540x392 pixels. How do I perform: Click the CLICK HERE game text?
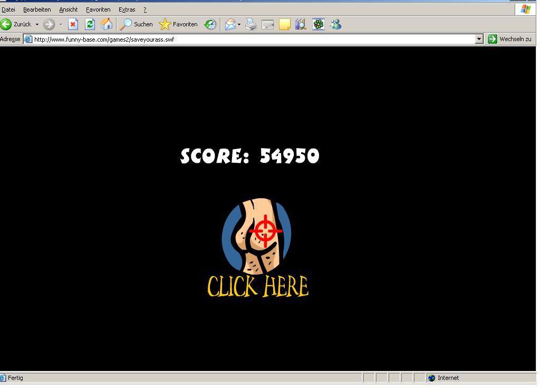click(x=258, y=286)
